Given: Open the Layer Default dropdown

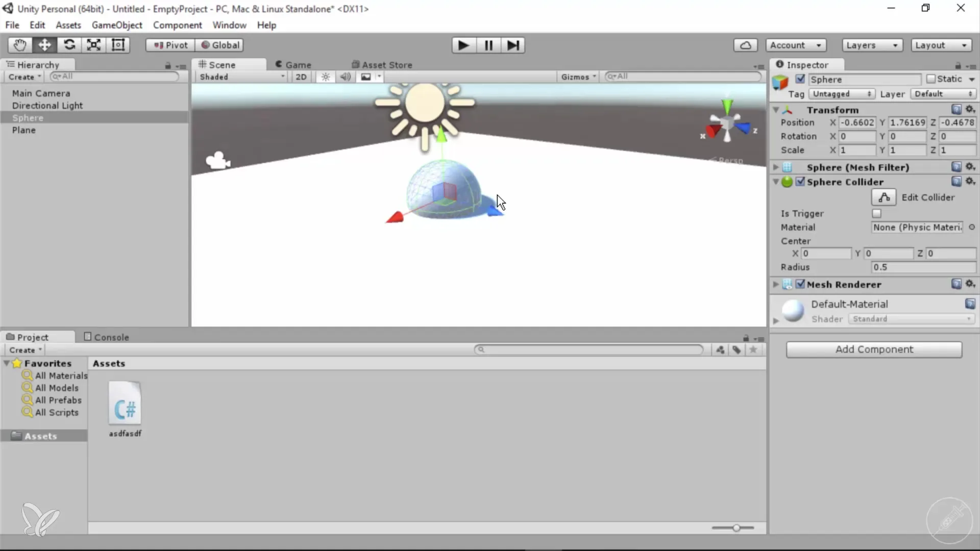Looking at the screenshot, I should [x=943, y=94].
